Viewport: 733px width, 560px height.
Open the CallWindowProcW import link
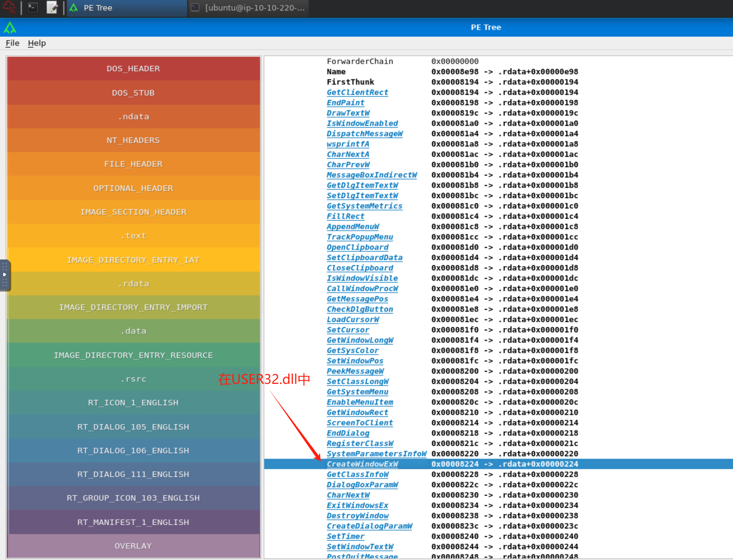pos(362,289)
